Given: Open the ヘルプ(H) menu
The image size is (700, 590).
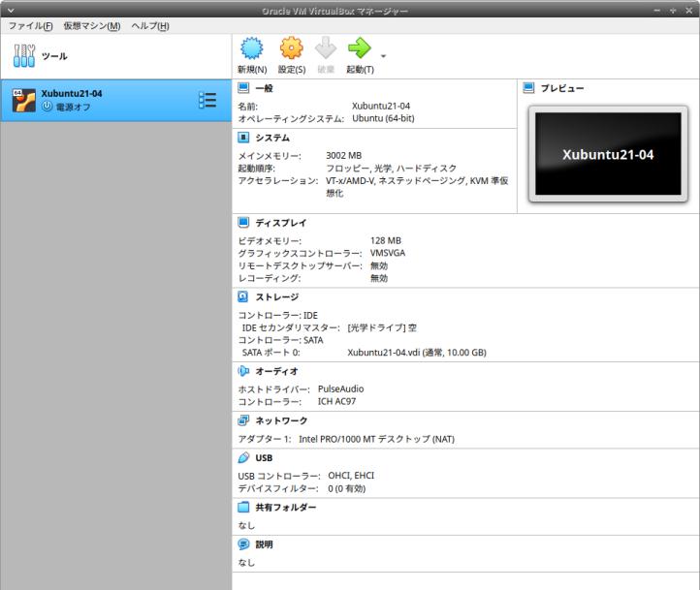Looking at the screenshot, I should coord(150,26).
